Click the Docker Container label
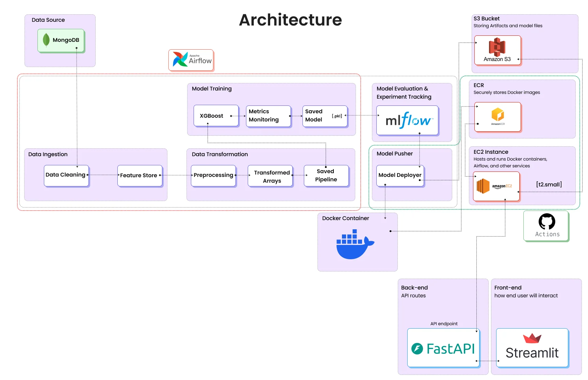The height and width of the screenshot is (380, 588). (x=346, y=218)
